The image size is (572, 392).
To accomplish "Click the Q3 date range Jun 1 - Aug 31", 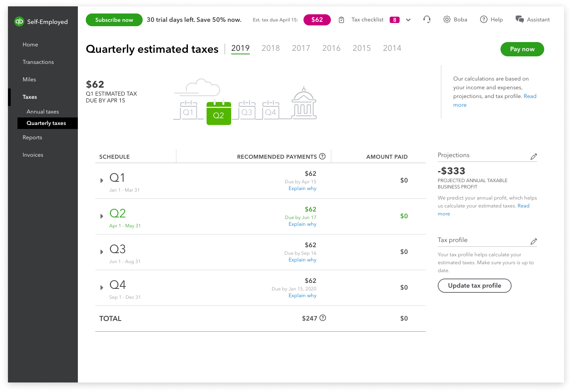I will tap(125, 261).
